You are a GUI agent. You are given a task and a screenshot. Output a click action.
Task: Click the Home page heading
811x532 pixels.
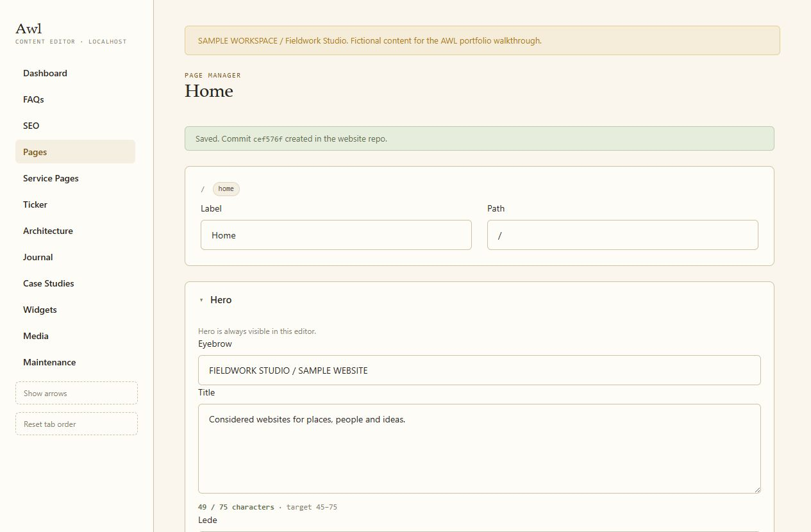pyautogui.click(x=209, y=91)
